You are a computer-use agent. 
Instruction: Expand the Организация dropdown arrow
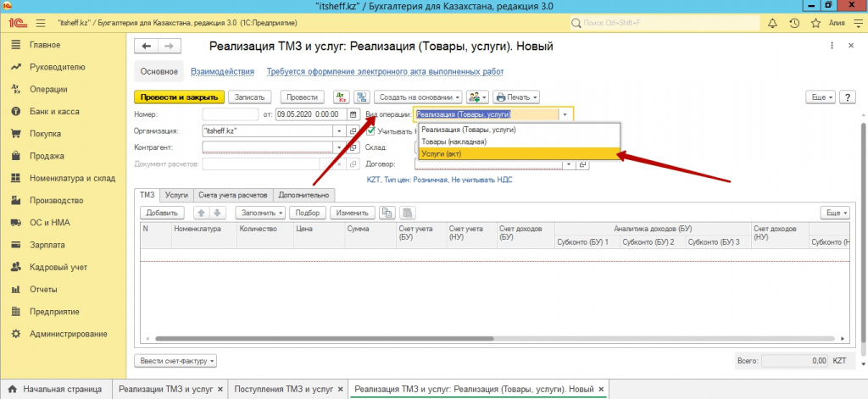pos(340,131)
